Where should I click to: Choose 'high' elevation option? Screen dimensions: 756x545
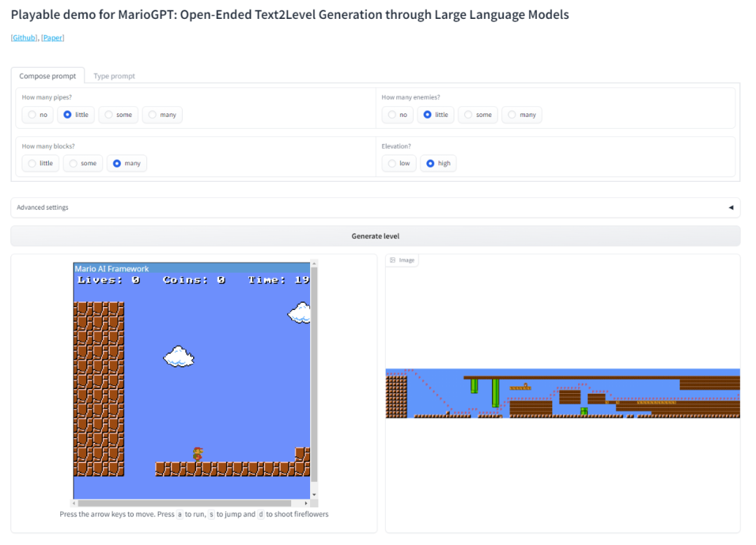pyautogui.click(x=438, y=163)
